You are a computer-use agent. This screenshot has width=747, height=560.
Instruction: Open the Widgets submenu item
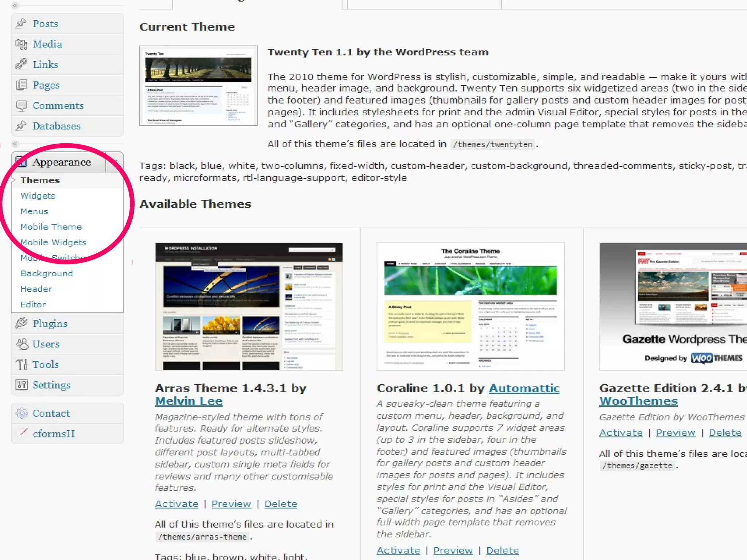(x=38, y=196)
